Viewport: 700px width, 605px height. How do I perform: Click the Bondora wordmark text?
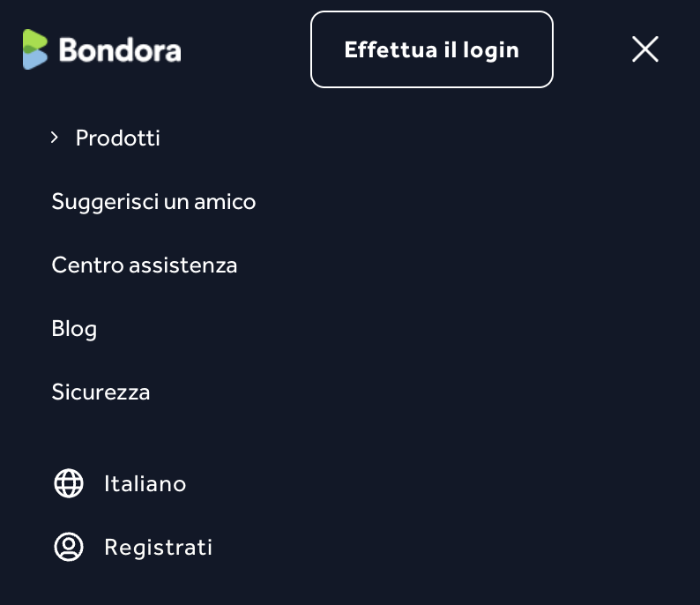[120, 50]
